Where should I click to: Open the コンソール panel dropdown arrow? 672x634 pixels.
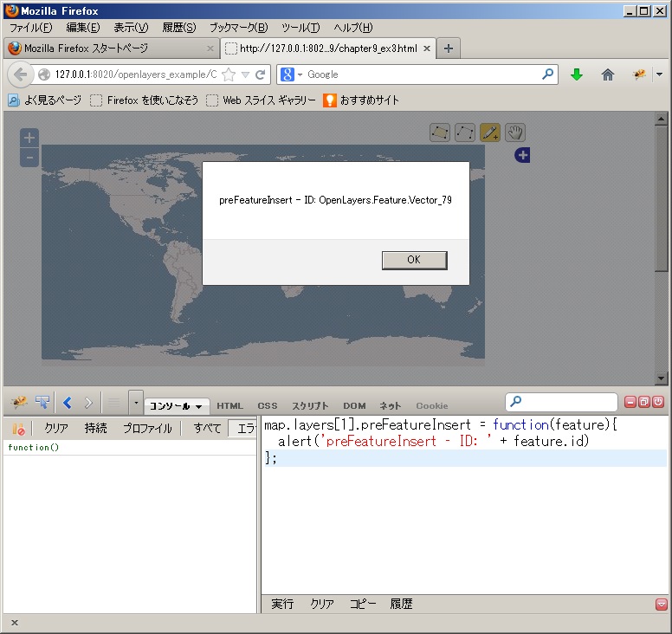point(199,406)
